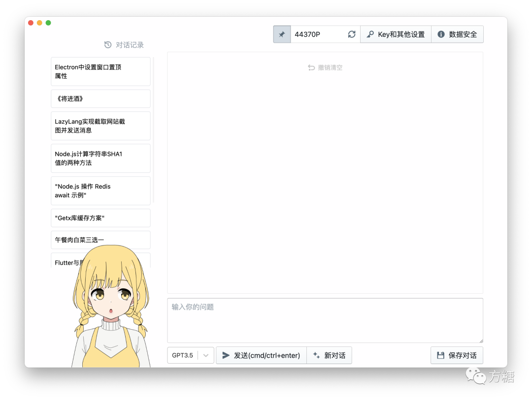Screen dimensions: 532x400
Task: Click the blonde anime character mascot
Action: [111, 307]
